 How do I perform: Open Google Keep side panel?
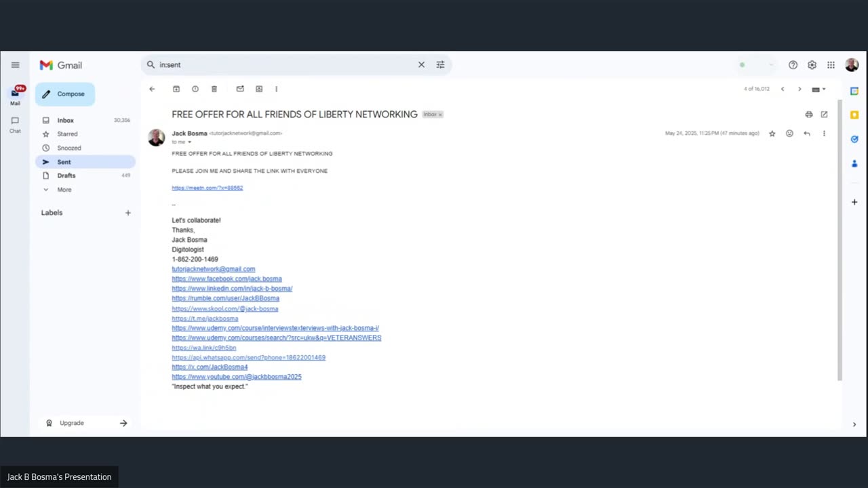(854, 115)
